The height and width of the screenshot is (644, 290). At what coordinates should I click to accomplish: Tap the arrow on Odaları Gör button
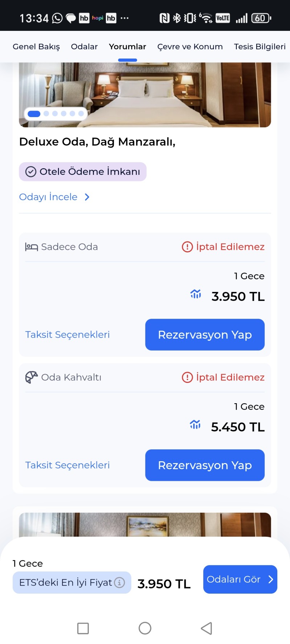click(270, 579)
